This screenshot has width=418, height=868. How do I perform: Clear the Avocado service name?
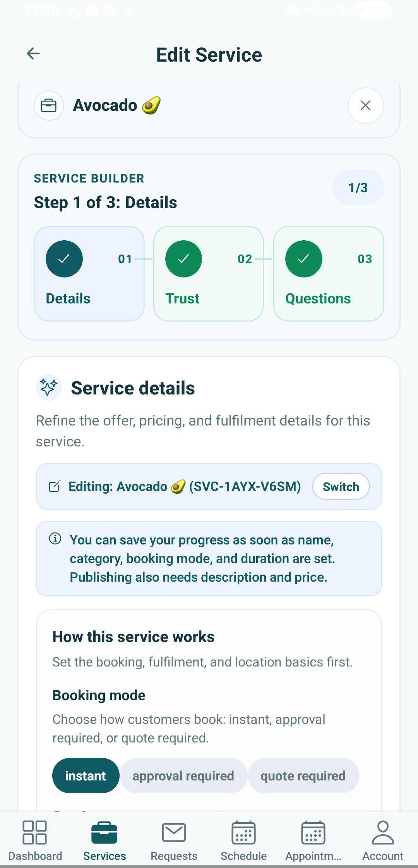365,105
